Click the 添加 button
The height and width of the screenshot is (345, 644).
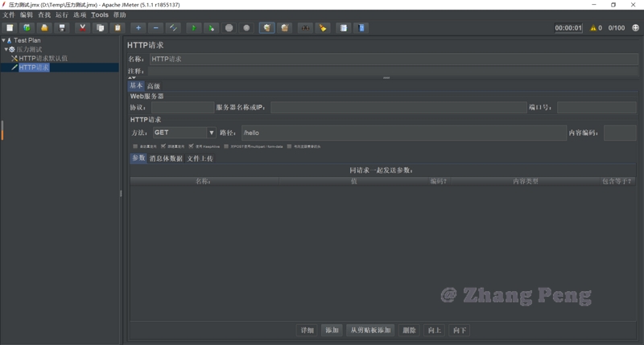331,331
